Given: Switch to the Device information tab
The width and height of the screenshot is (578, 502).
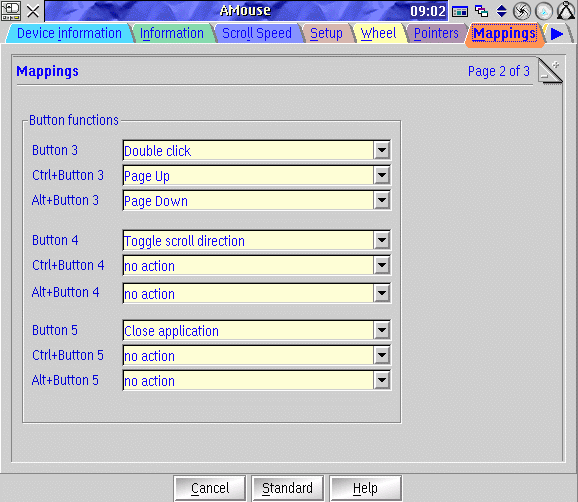Looking at the screenshot, I should click(69, 34).
